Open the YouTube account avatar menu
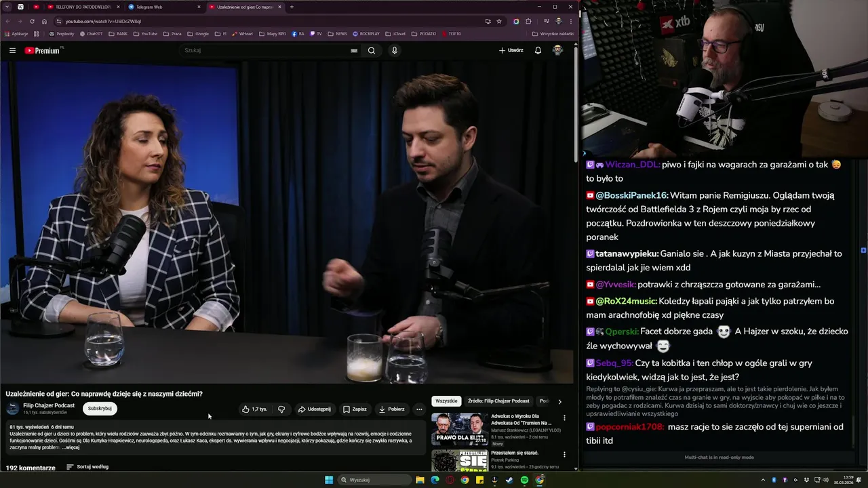Screen dimensions: 868x488 tap(557, 50)
